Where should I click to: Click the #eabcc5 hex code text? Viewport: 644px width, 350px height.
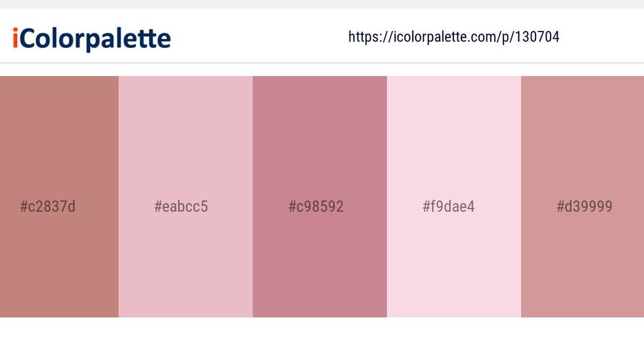(181, 207)
